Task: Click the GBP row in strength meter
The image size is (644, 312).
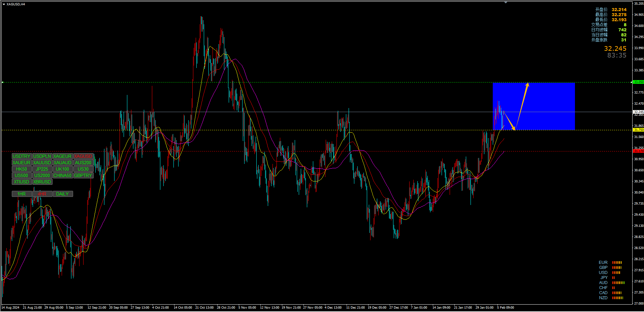Action: (x=610, y=268)
